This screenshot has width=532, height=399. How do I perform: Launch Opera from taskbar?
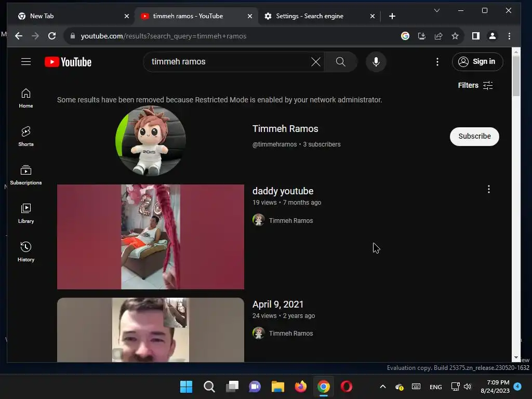tap(347, 387)
